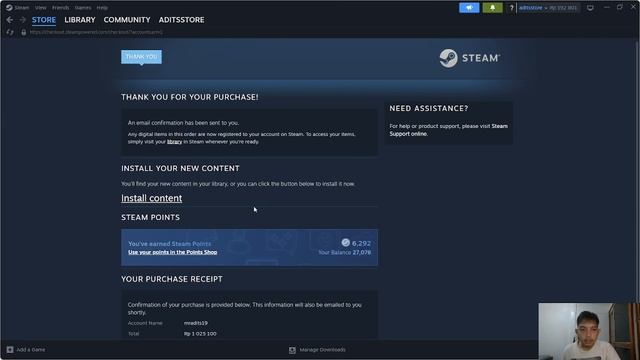
Task: Open the announcements megaphone button
Action: (x=469, y=8)
